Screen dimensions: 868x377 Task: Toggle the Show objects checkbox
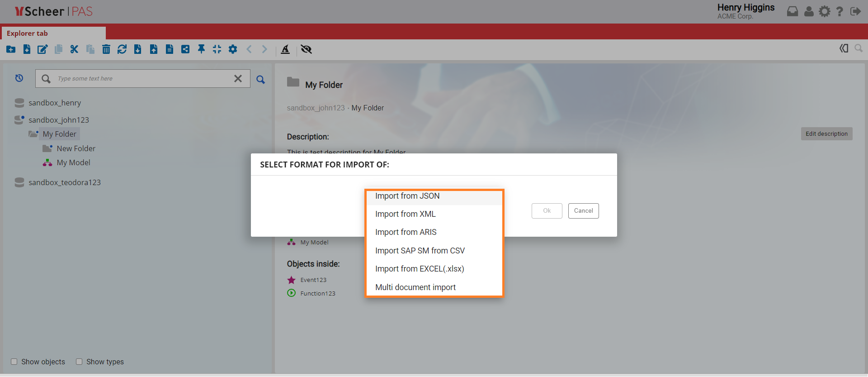point(14,362)
